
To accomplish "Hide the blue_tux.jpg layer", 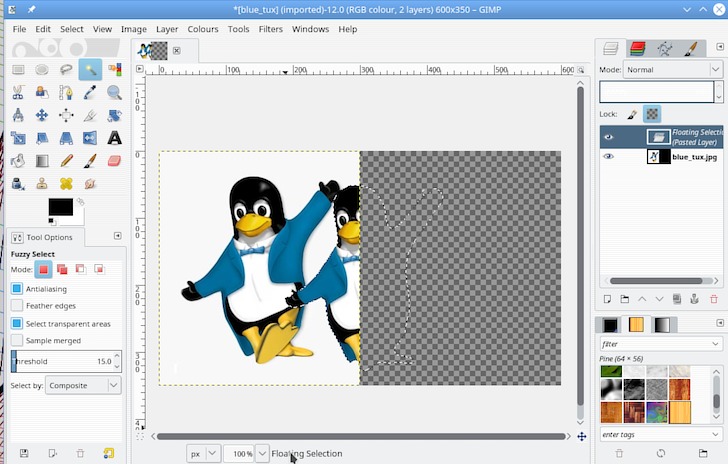I will (608, 157).
